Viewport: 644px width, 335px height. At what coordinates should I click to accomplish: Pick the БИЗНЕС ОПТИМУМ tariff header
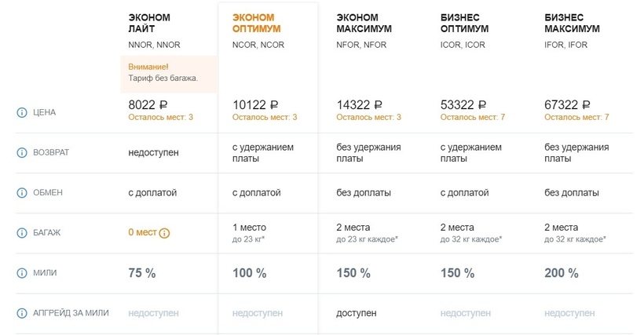click(x=465, y=23)
